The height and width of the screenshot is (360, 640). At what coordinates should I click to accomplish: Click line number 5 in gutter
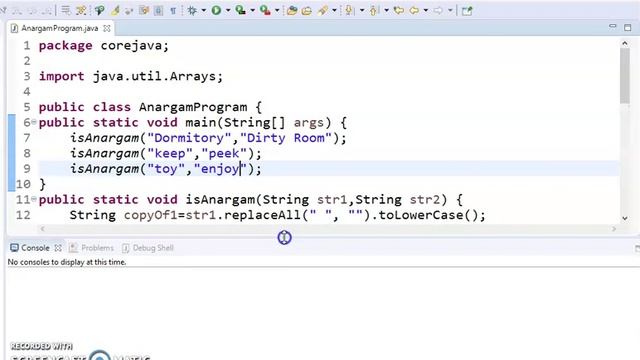[x=27, y=107]
